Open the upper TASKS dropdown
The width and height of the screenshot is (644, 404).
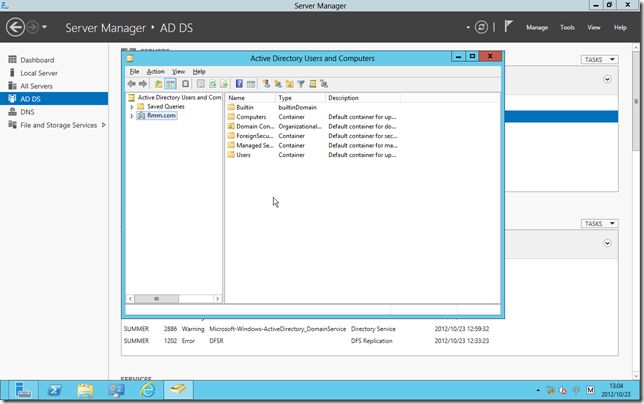click(600, 60)
